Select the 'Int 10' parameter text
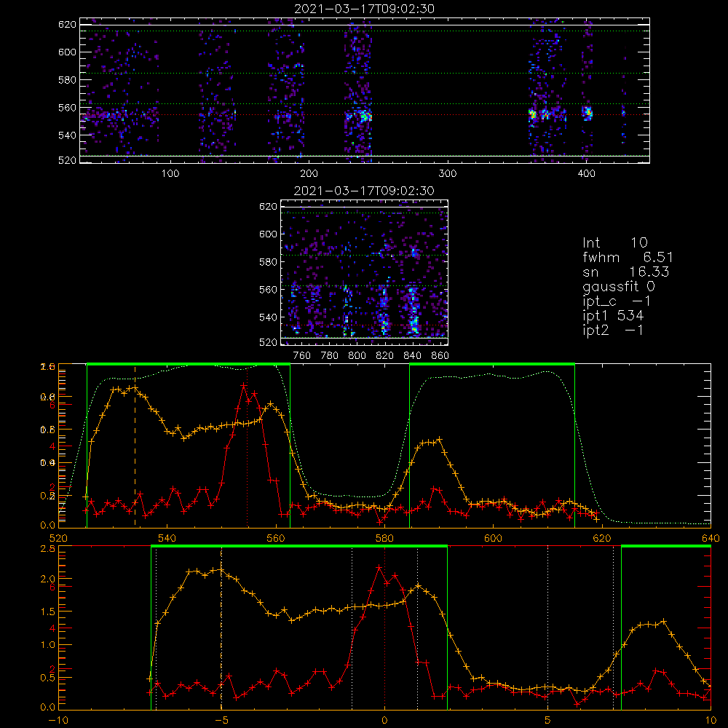 pyautogui.click(x=614, y=243)
